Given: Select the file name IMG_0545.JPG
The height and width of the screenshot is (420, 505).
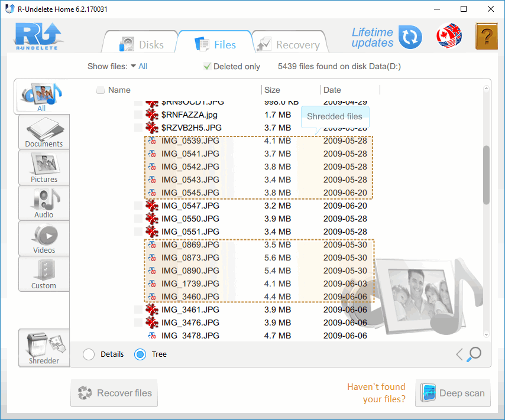Looking at the screenshot, I should click(190, 193).
